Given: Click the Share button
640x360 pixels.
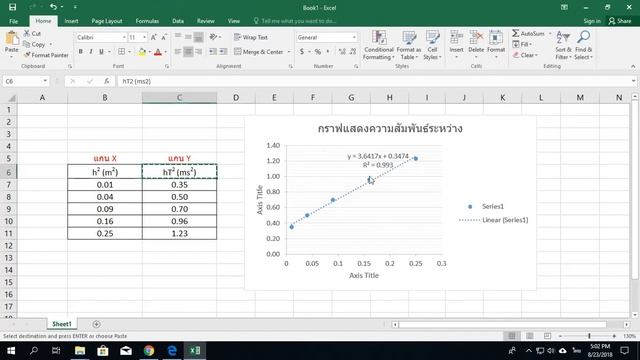Looking at the screenshot, I should (620, 21).
